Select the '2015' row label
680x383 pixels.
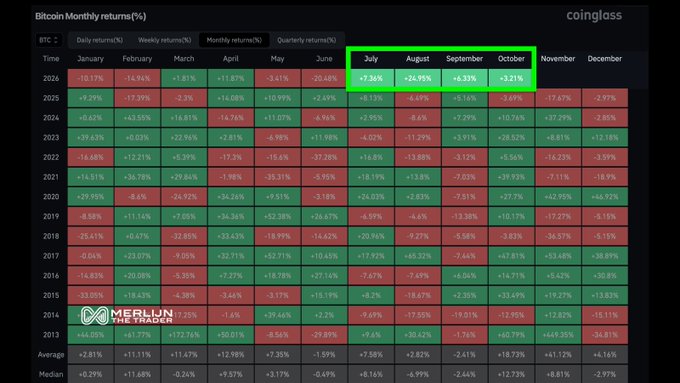coord(51,295)
